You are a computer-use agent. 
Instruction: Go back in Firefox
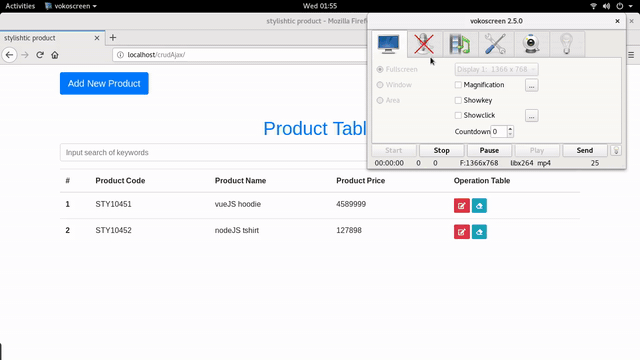(x=9, y=55)
